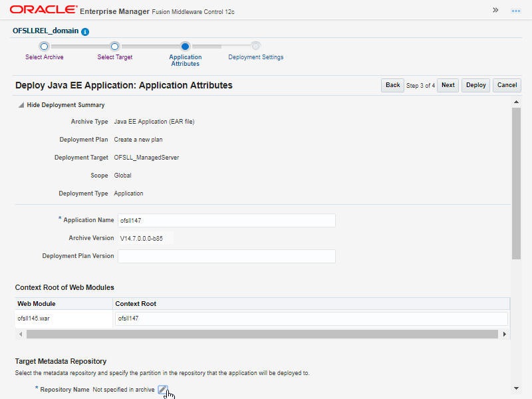Select the ofsll145.war table cell
Image resolution: width=532 pixels, height=399 pixels.
pyautogui.click(x=64, y=319)
